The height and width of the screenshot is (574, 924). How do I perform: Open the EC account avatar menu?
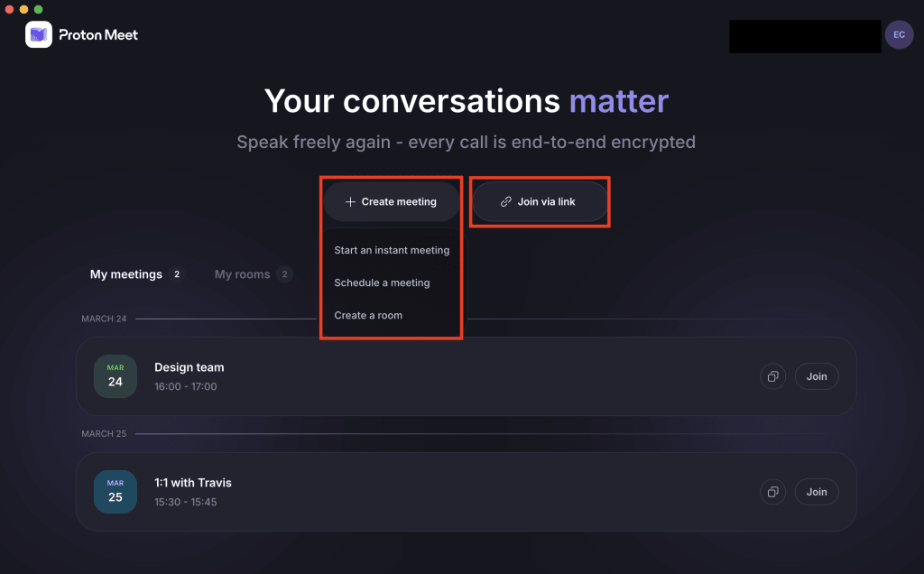coord(899,34)
